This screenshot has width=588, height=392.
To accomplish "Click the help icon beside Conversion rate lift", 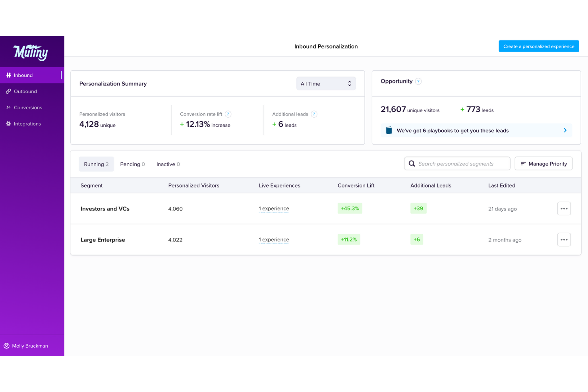I will (228, 114).
